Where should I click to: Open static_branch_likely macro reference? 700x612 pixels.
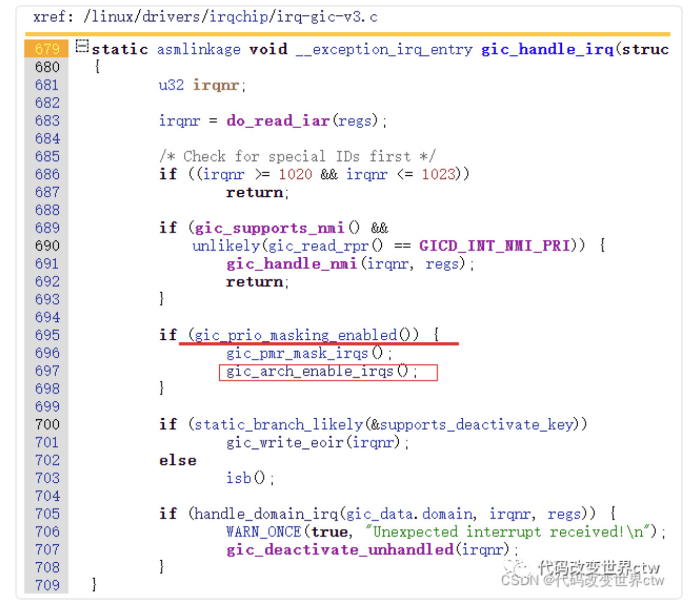click(279, 425)
